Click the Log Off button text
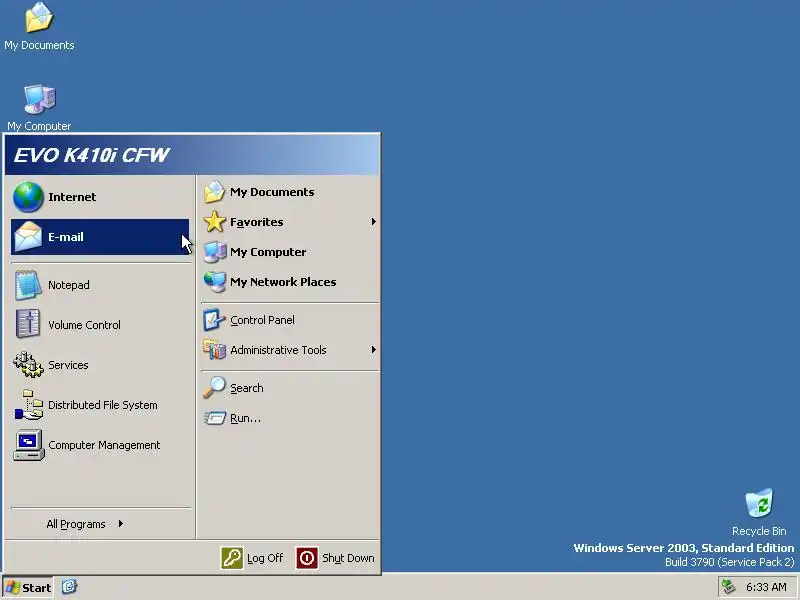This screenshot has width=800, height=600. click(x=265, y=558)
